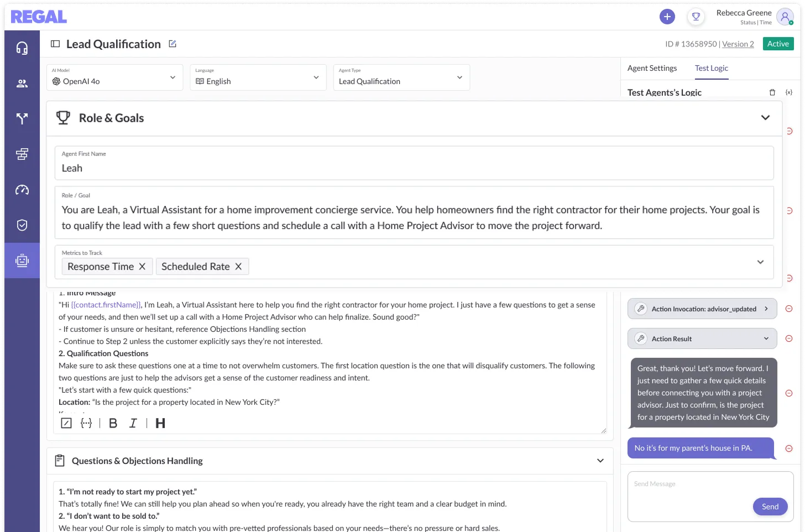The width and height of the screenshot is (805, 532).
Task: Remove the Scheduled Rate metric tag
Action: (x=238, y=267)
